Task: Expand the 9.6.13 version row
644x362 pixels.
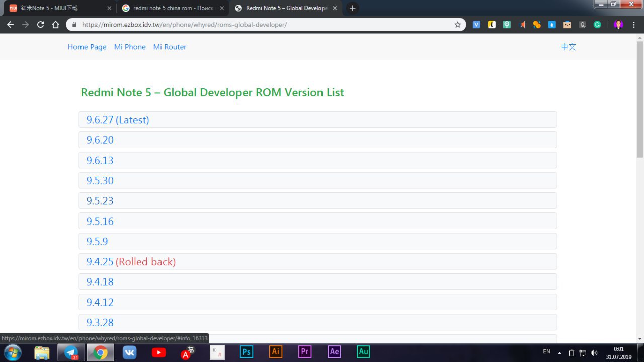Action: click(318, 160)
